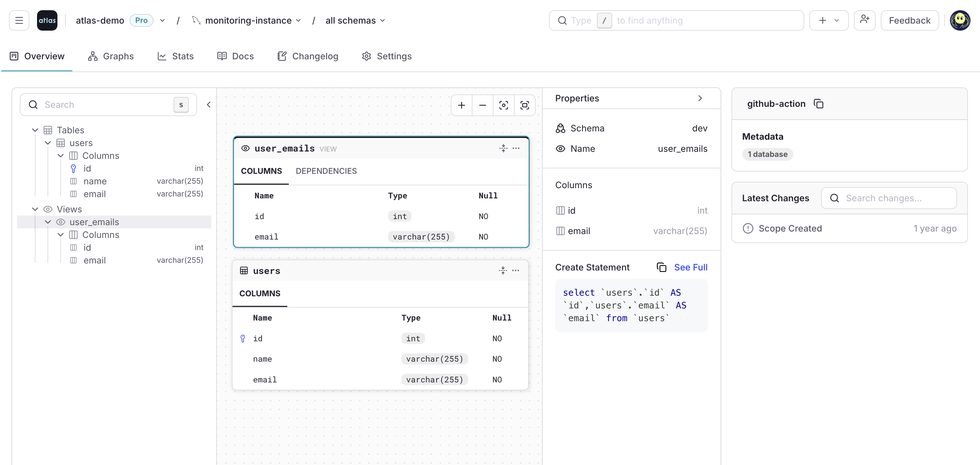Screen dimensions: 980x465
Task: Click the id column icon in Properties
Action: click(560, 210)
